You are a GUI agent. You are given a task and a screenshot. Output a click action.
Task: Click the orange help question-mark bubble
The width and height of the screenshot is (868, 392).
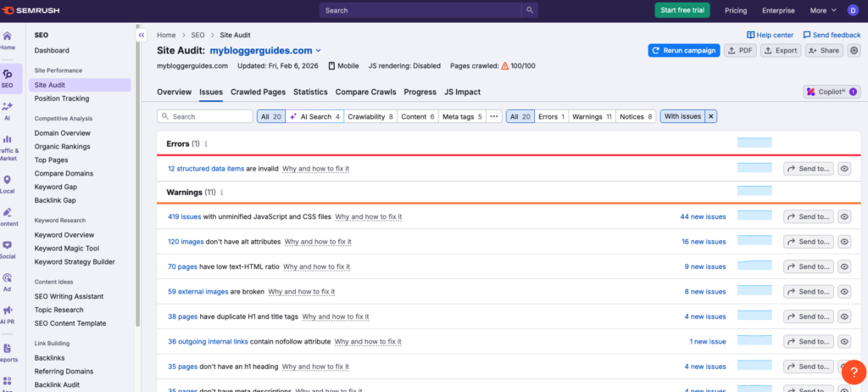click(853, 372)
